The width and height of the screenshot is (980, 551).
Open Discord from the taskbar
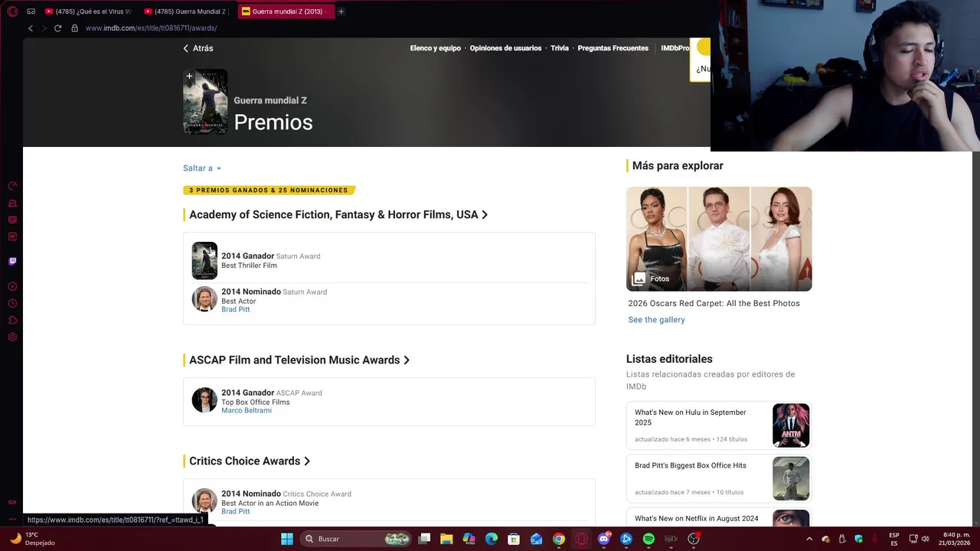click(604, 539)
